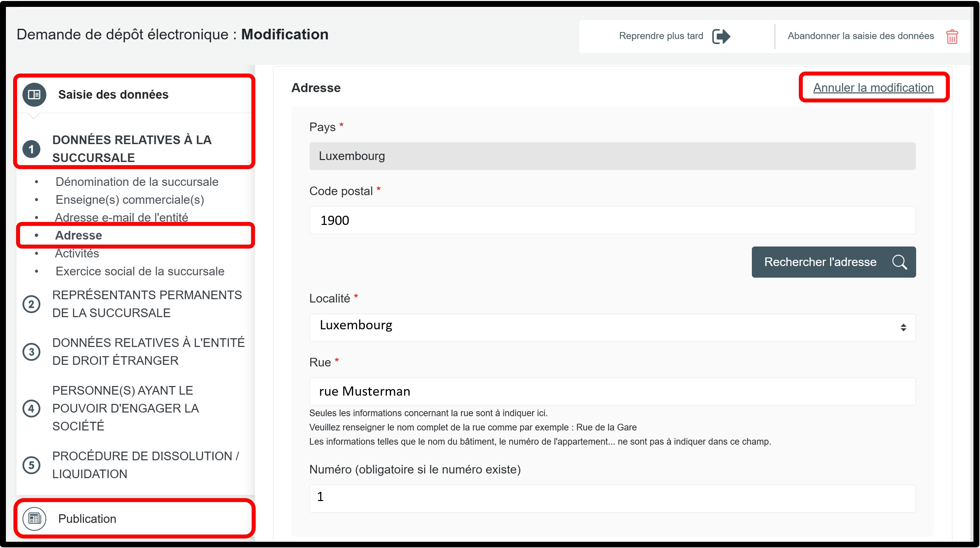Click Annuler la modification link
Screen dimensions: 980x548
point(873,88)
